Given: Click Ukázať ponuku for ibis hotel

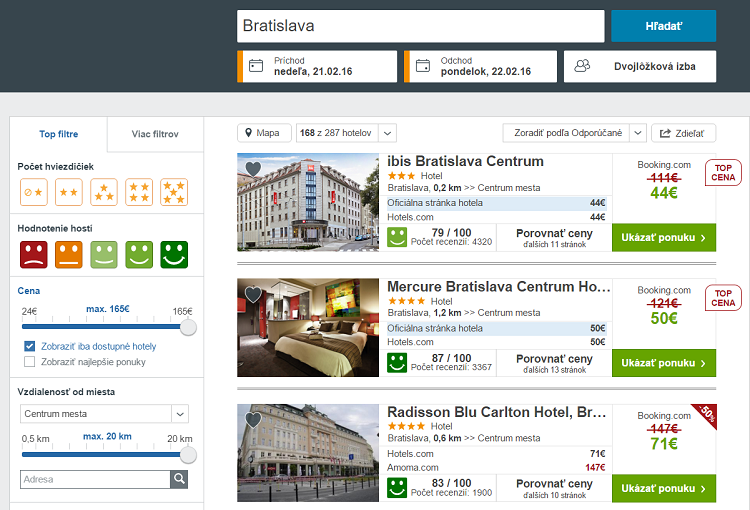Looking at the screenshot, I should click(664, 237).
